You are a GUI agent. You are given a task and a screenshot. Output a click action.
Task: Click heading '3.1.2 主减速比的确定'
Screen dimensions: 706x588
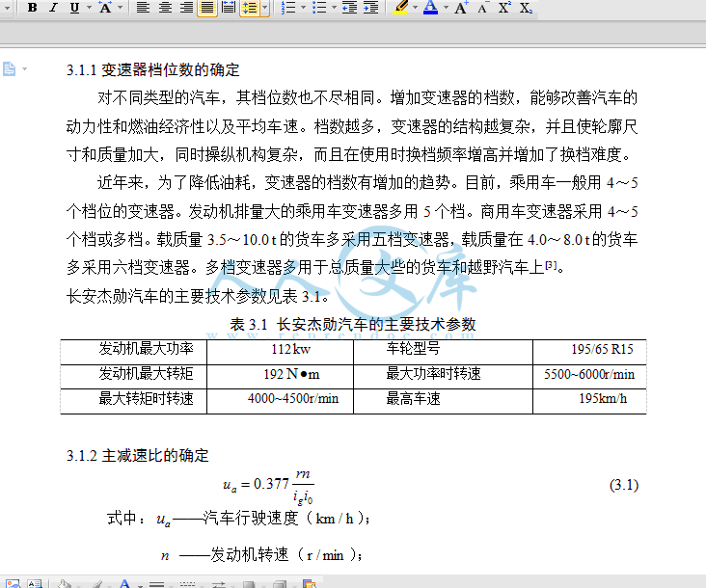pyautogui.click(x=137, y=455)
